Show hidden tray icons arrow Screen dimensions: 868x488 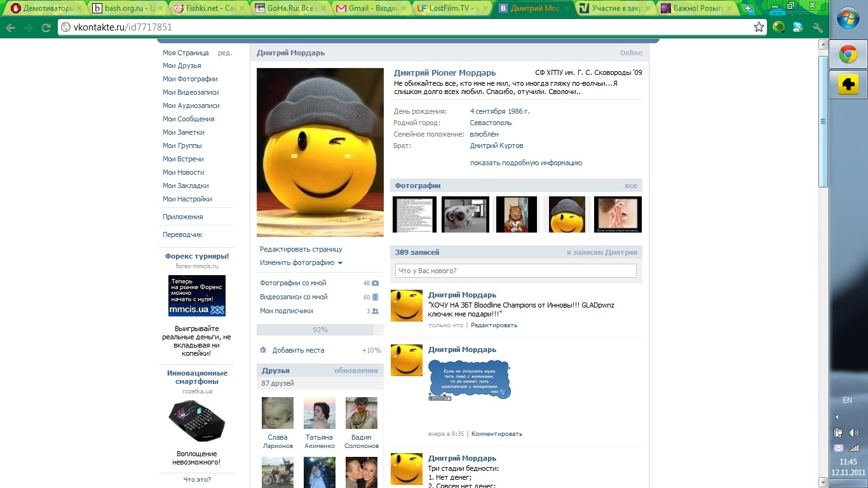coord(837,417)
